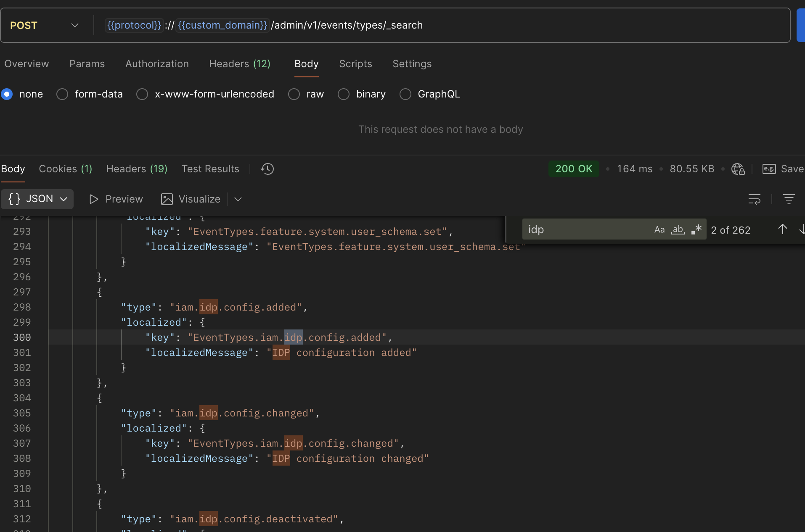The height and width of the screenshot is (532, 805).
Task: Open the response history clock icon
Action: pyautogui.click(x=267, y=169)
